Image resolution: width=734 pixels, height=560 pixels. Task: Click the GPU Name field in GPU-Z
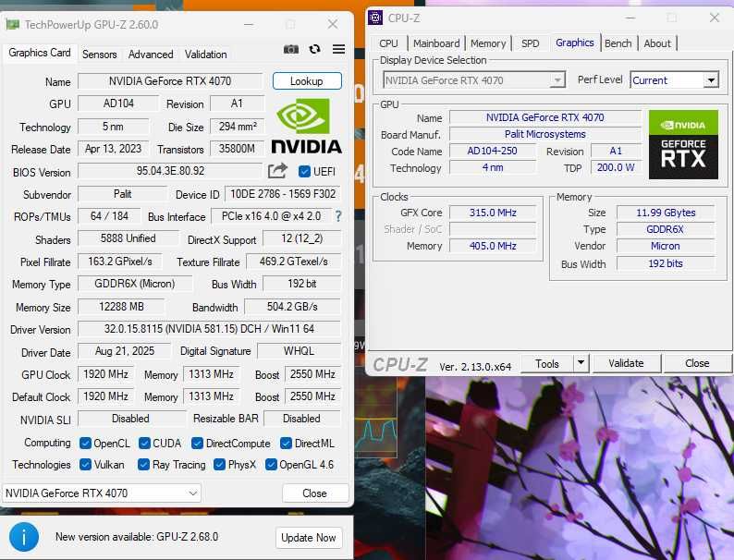click(x=170, y=81)
